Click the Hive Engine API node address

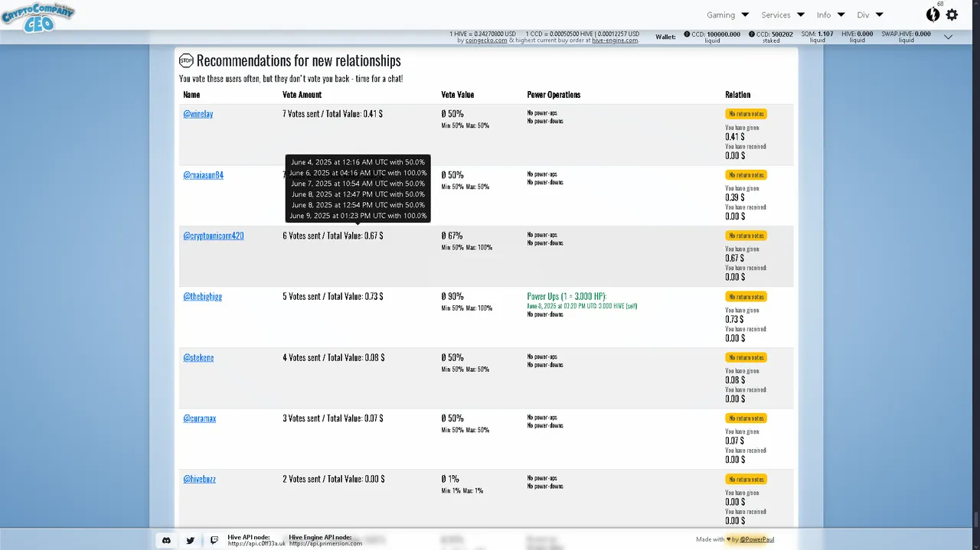click(325, 543)
